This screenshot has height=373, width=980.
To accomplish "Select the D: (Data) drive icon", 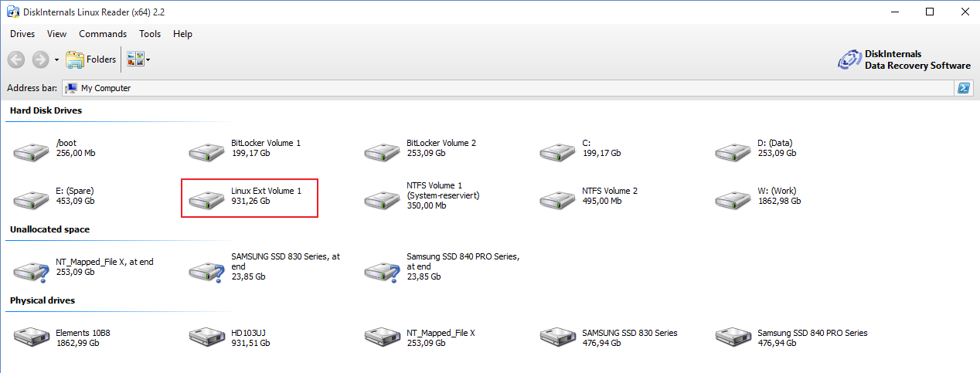I will coord(733,151).
